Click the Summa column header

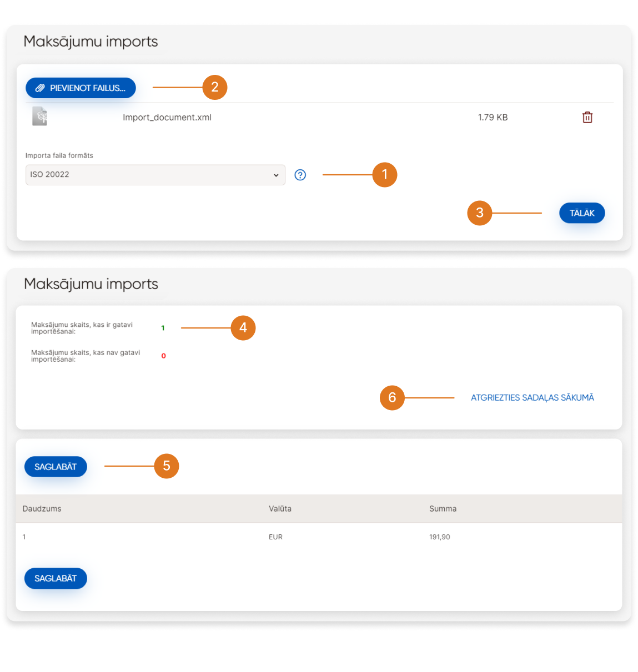click(x=443, y=509)
